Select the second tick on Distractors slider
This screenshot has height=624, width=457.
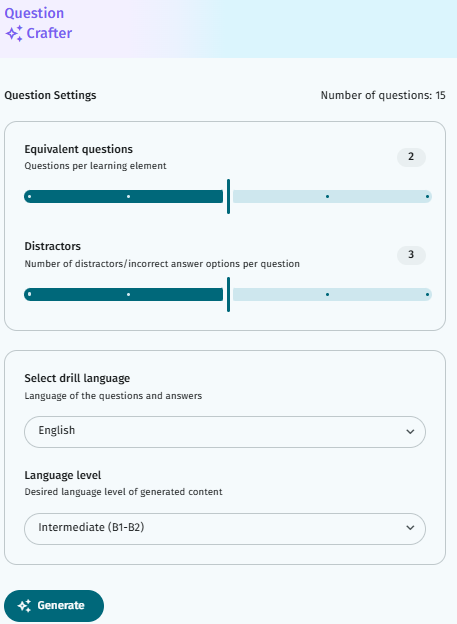pyautogui.click(x=128, y=294)
